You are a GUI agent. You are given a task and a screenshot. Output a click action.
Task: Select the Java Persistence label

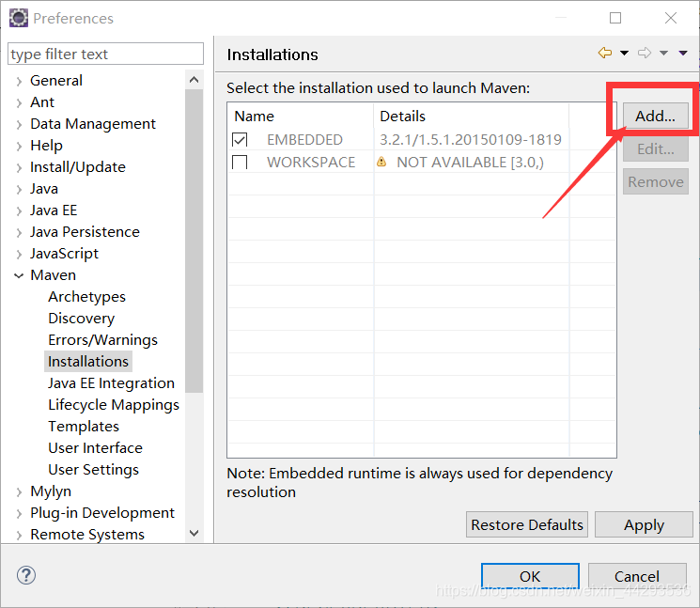click(x=85, y=232)
